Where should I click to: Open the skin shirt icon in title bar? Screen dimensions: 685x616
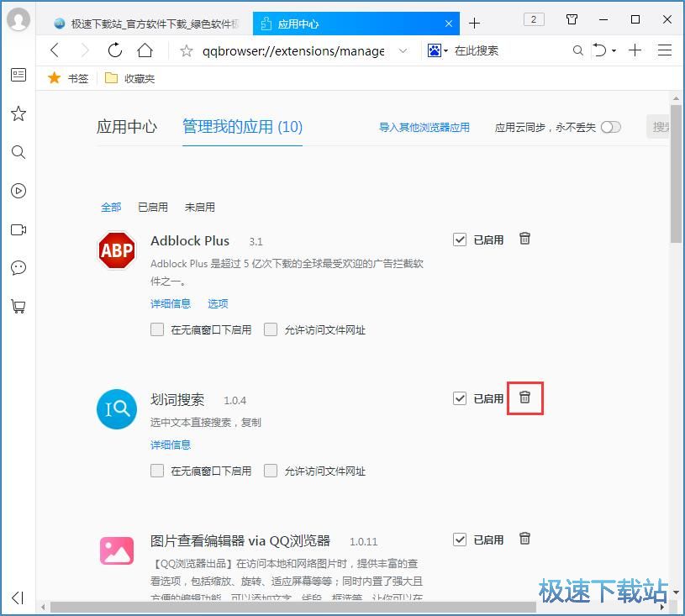tap(572, 19)
